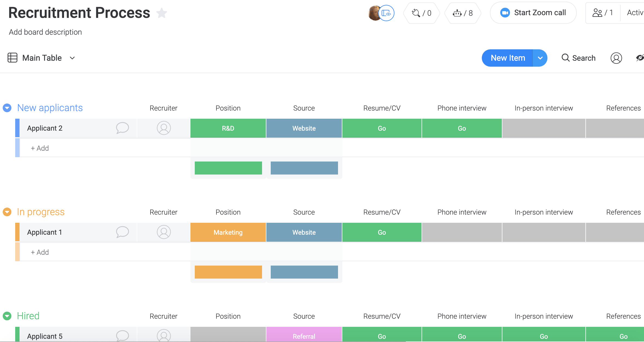Show hidden columns via eye-slash icon

pyautogui.click(x=640, y=58)
